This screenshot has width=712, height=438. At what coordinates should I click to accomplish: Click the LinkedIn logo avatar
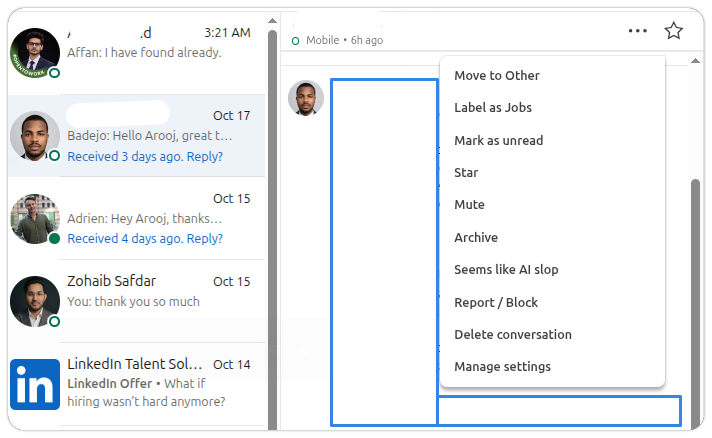35,384
